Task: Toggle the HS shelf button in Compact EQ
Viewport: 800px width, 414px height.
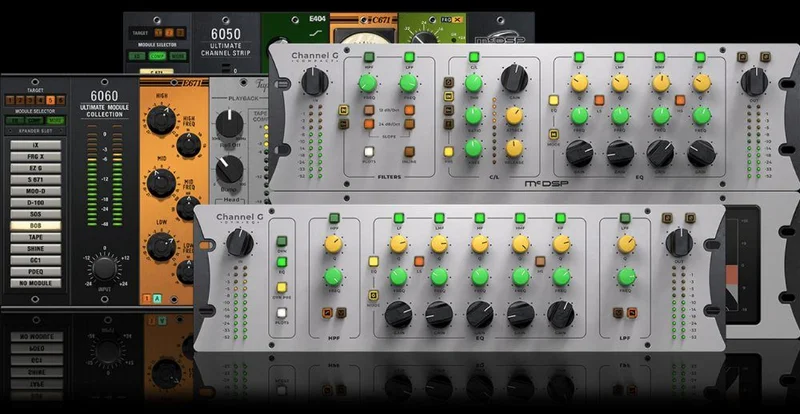Action: coord(680,100)
